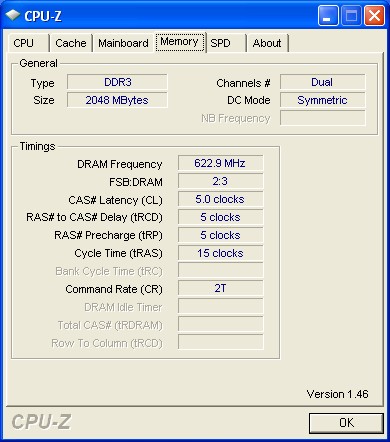Screen dimensions: 390x442
Task: Minimize the CPU-Z window
Action: tap(328, 16)
